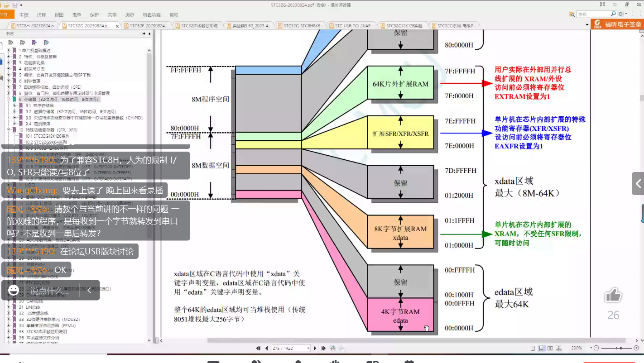Image resolution: width=644 pixels, height=363 pixels.
Task: Switch to the 主页 ribbon tab
Action: [x=24, y=14]
